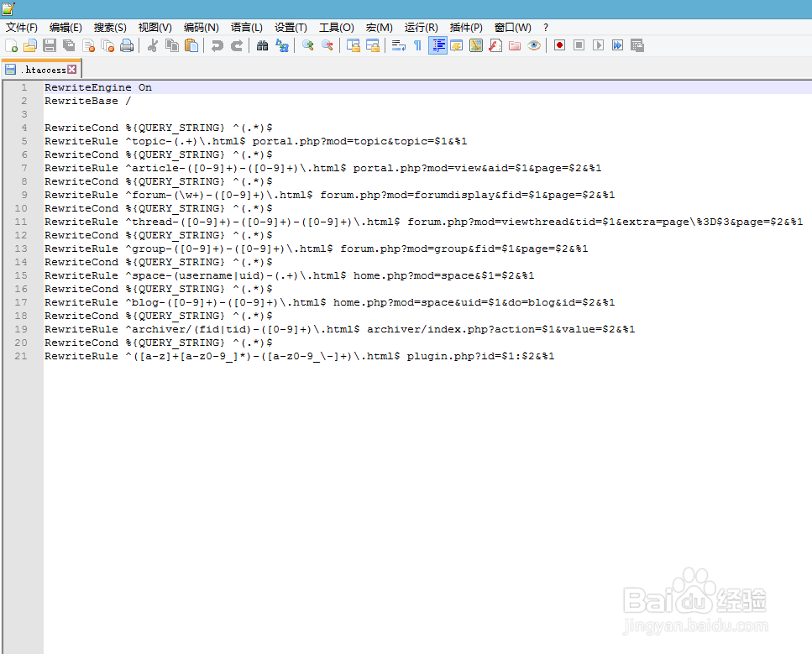Click the 'RewriteEngine On' line

98,87
